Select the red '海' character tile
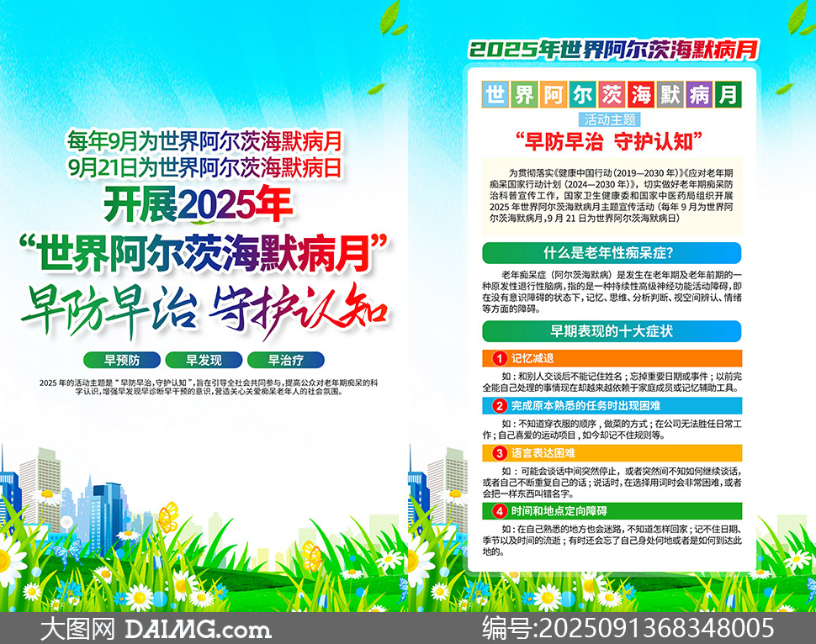This screenshot has height=644, width=816. [641, 95]
